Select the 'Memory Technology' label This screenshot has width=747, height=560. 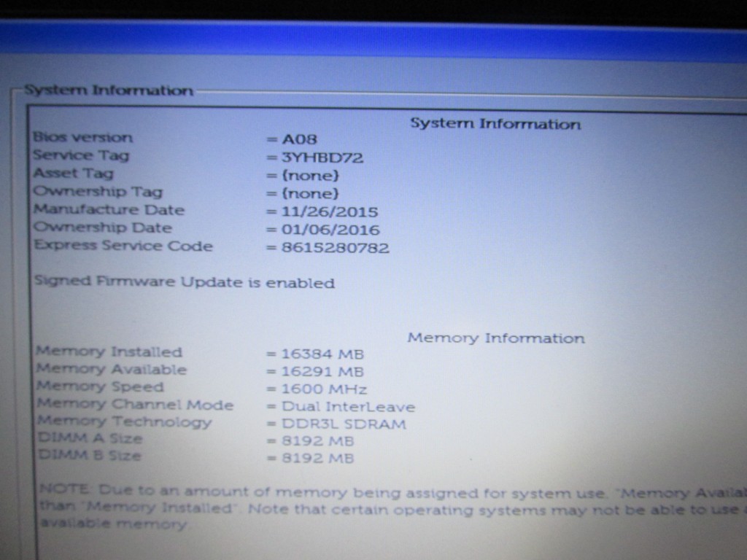tap(124, 421)
